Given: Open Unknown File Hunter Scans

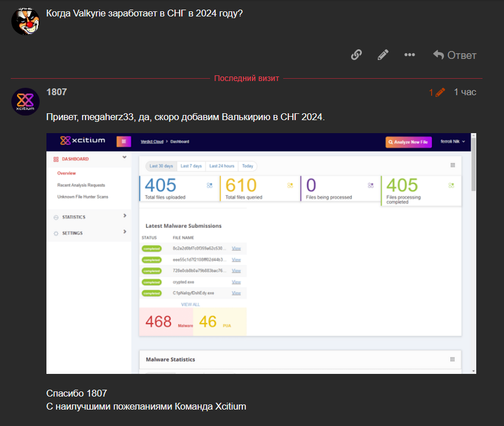Looking at the screenshot, I should coord(83,197).
